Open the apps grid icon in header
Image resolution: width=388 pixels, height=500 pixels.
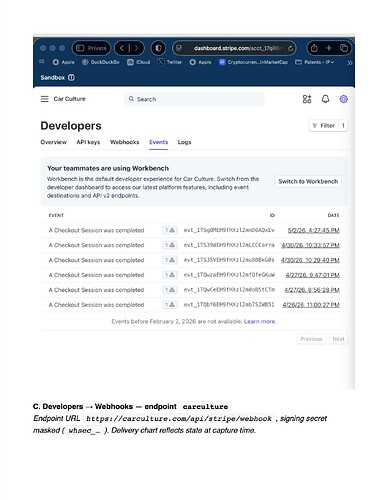(307, 99)
